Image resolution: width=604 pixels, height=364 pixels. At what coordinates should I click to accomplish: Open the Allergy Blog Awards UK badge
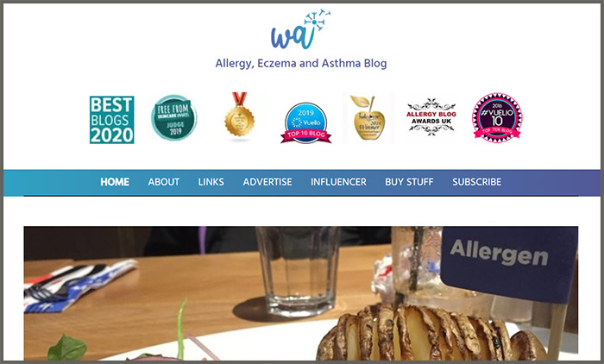(x=431, y=117)
